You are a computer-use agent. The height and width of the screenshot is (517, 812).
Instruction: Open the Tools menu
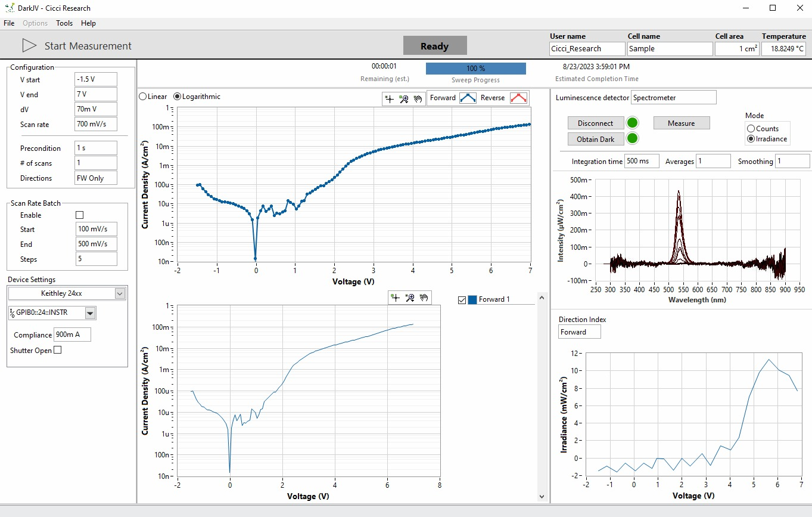[x=64, y=23]
